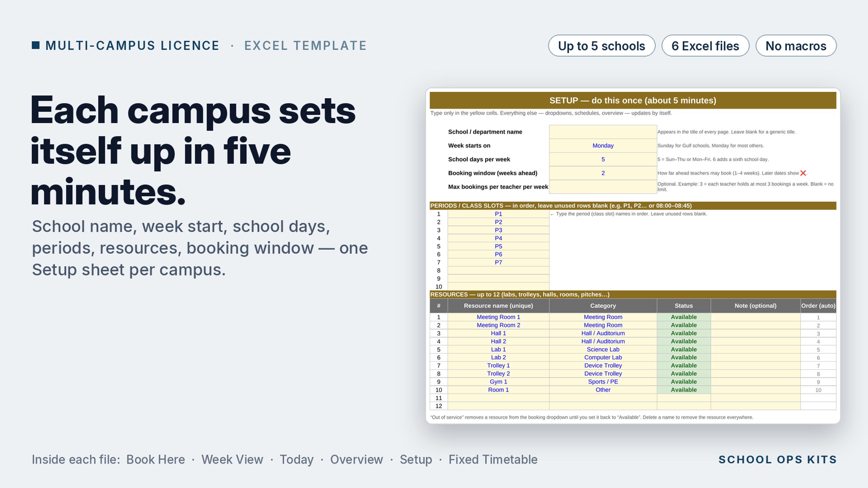
Task: Select empty Max bookings per teacher cell
Action: click(603, 187)
